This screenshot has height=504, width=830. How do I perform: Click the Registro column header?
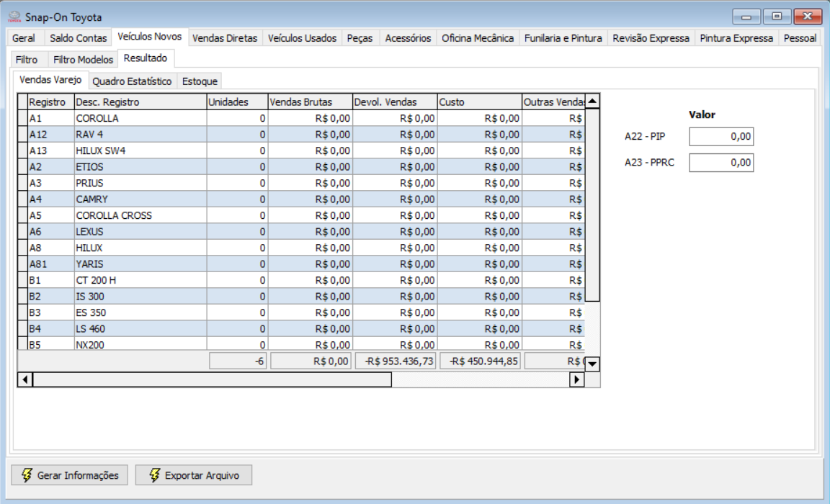click(51, 102)
